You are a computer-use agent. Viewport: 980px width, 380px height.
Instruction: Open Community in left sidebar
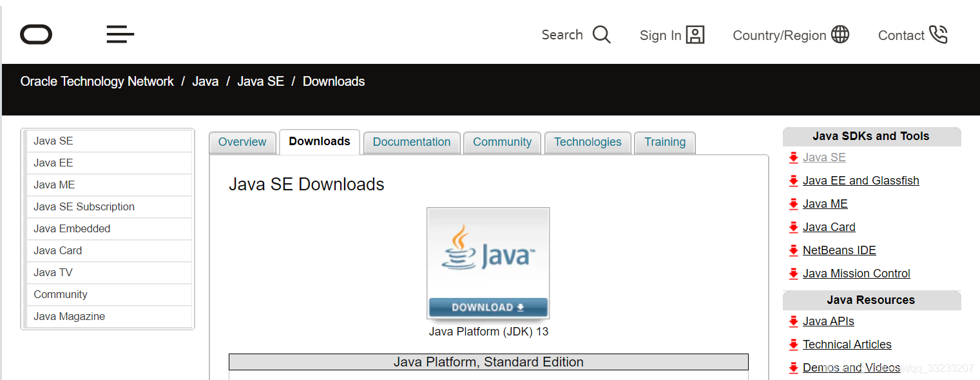(x=108, y=294)
